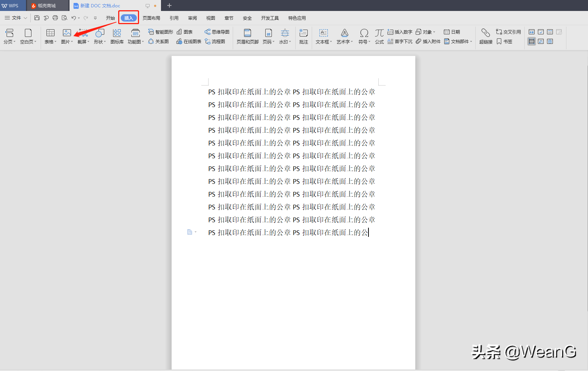Insert a 流程图 flowchart
Image resolution: width=588 pixels, height=371 pixels.
pos(215,41)
